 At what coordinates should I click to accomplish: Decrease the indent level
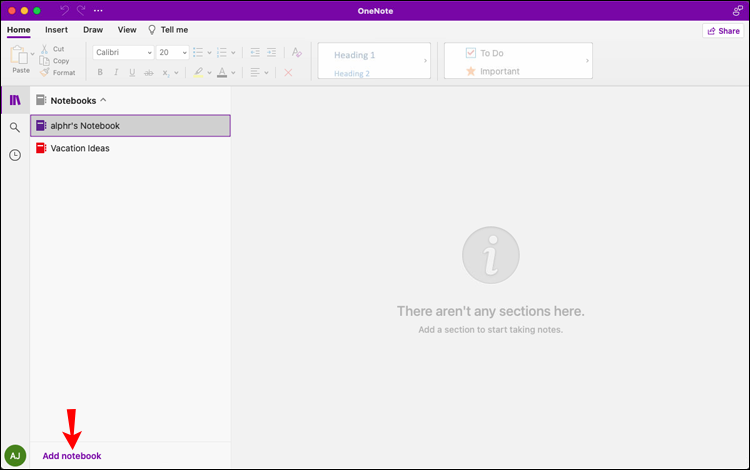[x=255, y=53]
